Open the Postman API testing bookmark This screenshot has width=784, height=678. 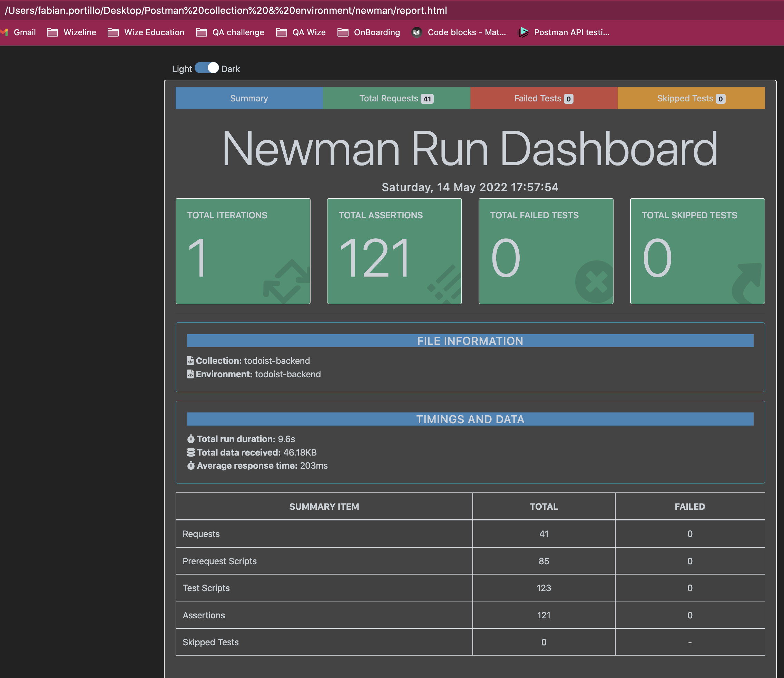(x=564, y=32)
